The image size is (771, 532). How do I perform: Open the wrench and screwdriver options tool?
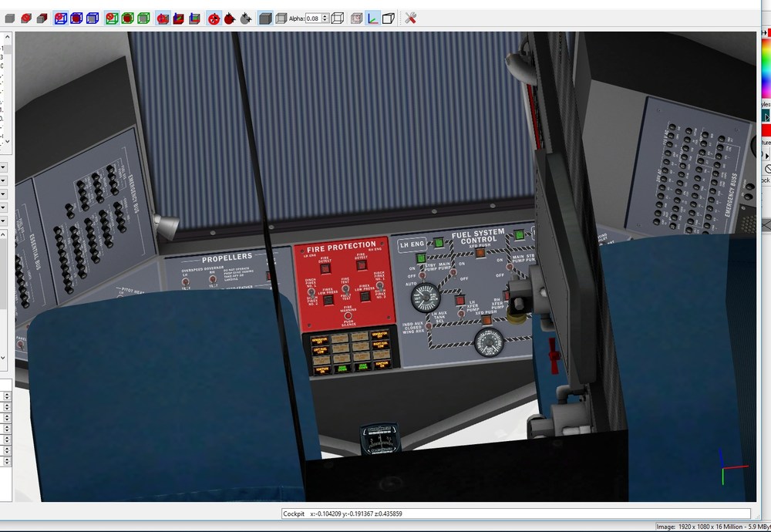point(411,19)
